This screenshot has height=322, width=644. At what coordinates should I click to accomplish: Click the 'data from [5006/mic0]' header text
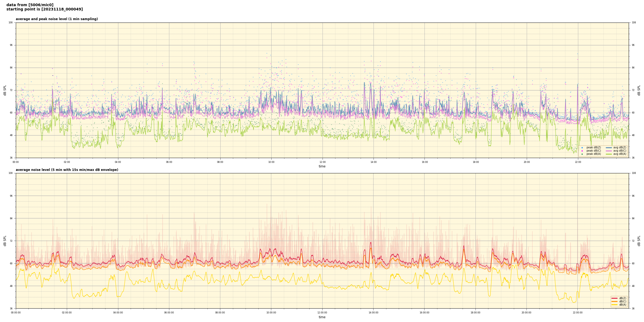[30, 5]
